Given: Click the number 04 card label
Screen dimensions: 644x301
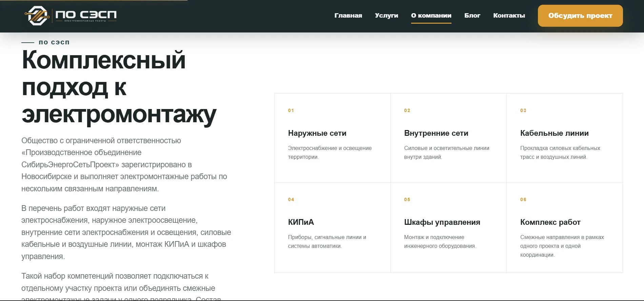Looking at the screenshot, I should click(291, 199).
